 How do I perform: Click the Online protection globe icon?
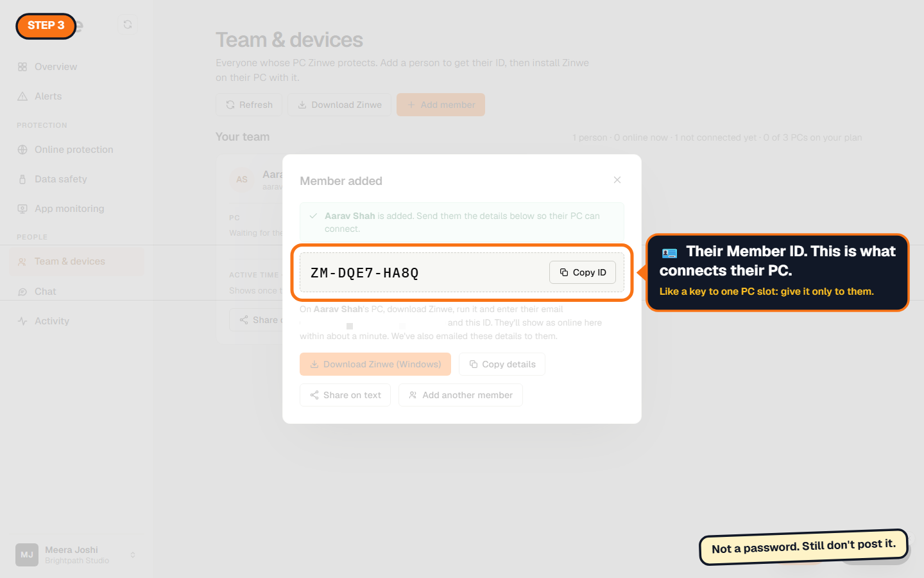pyautogui.click(x=22, y=150)
